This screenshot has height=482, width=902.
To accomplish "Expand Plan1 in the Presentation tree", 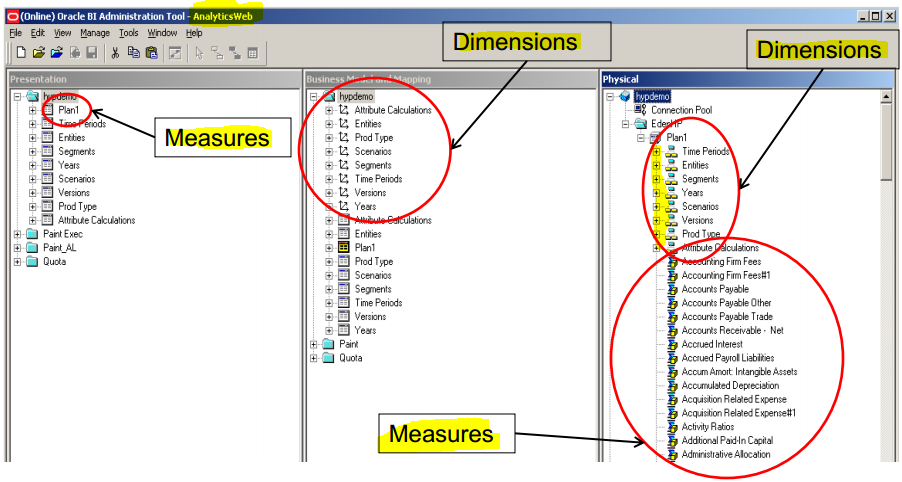I will click(33, 110).
